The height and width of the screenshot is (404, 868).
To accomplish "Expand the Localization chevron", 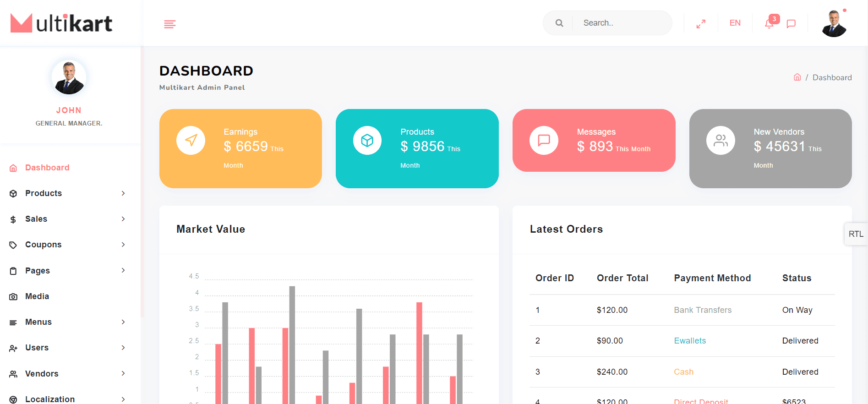I will pos(123,399).
